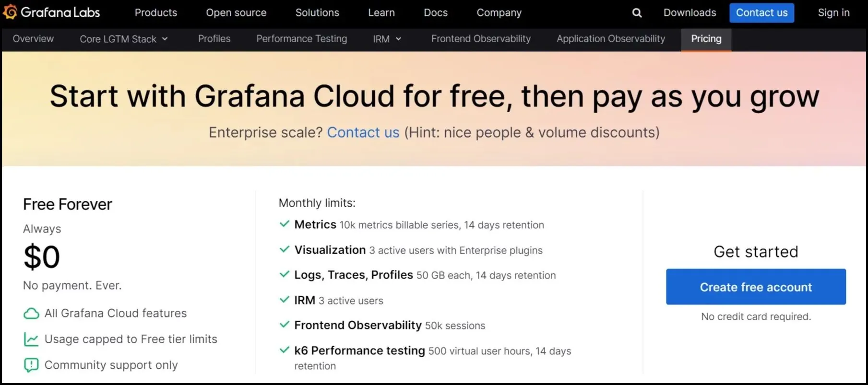This screenshot has width=868, height=385.
Task: Open the Products menu
Action: (156, 13)
